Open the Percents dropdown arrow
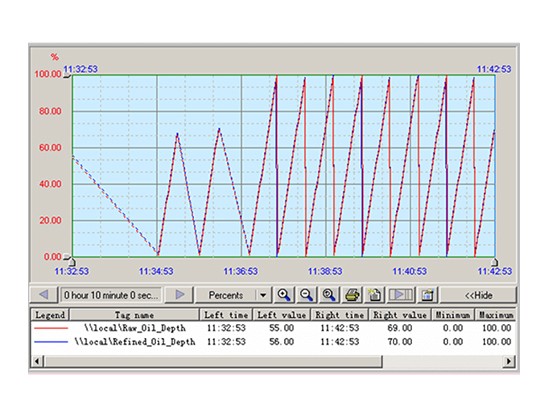Screen dimensions: 560x420 pyautogui.click(x=263, y=295)
